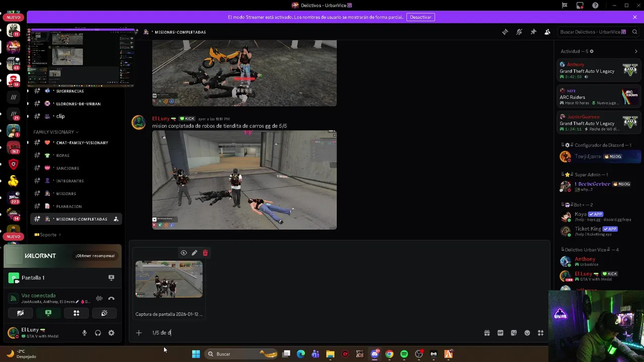644x362 pixels.
Task: Click the message text field containing '1/5 de d'
Action: pyautogui.click(x=314, y=332)
